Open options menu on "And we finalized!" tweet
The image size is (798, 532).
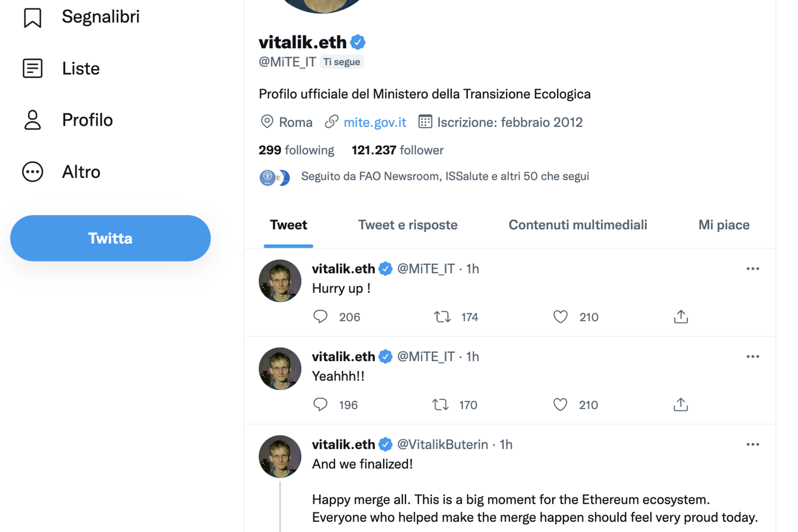752,445
